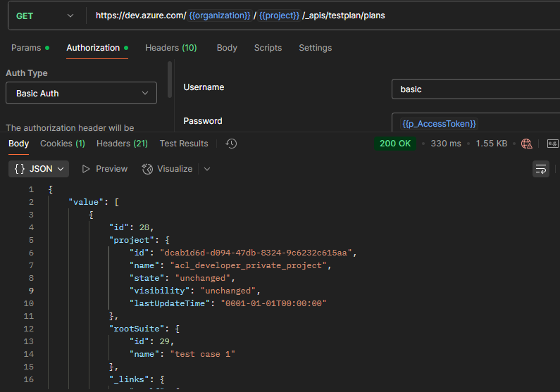
Task: Expand the Visualize options chevron
Action: click(x=207, y=169)
